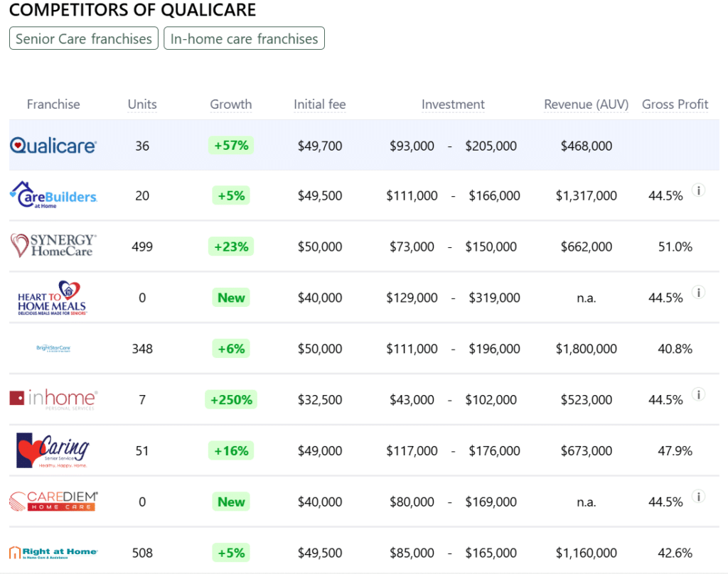This screenshot has width=728, height=574.
Task: Click Qualicare's $49,700 initial fee
Action: pos(320,146)
